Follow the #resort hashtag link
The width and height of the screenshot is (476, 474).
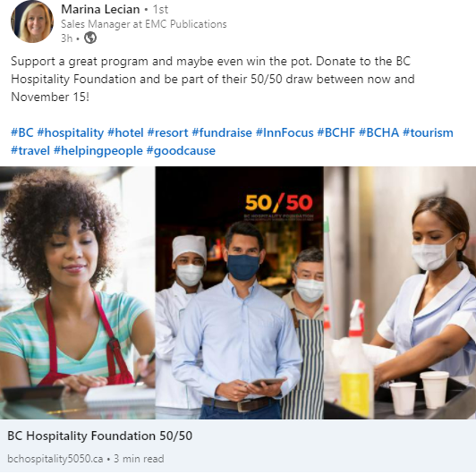click(167, 132)
